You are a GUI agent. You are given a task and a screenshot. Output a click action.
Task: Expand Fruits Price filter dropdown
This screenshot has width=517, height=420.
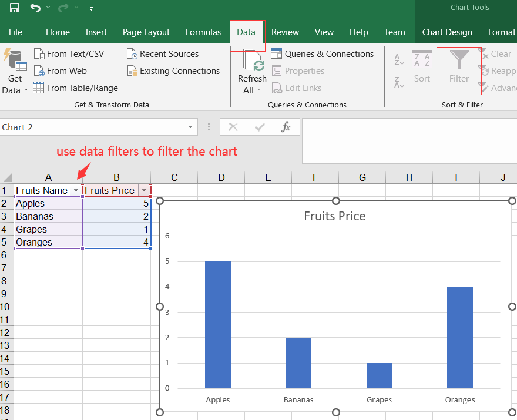point(144,191)
